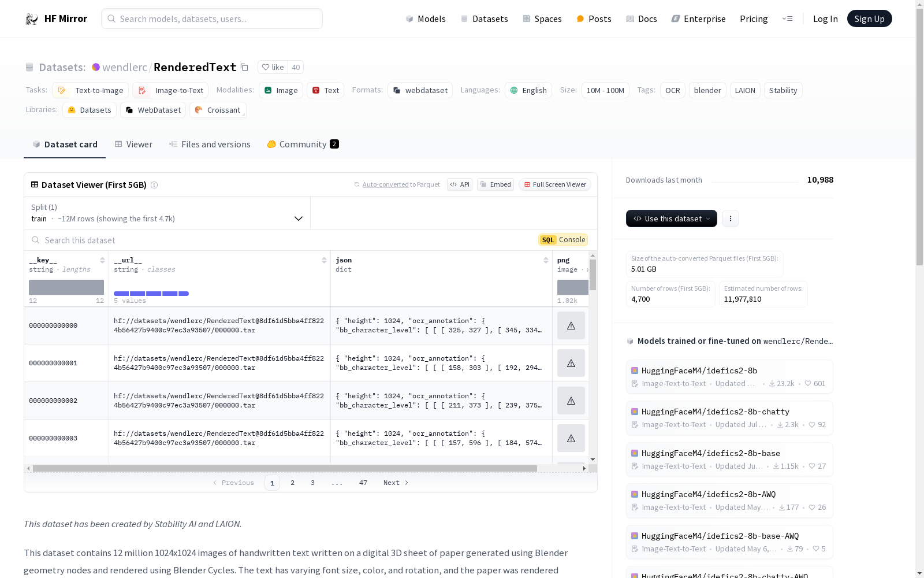Click the warning image icon in row 000000000000
The height and width of the screenshot is (578, 924).
click(571, 325)
